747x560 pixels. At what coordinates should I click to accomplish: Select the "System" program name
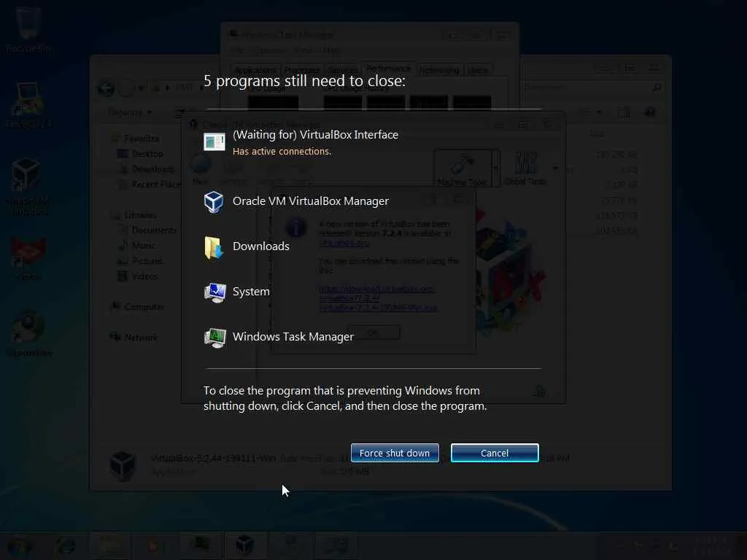pyautogui.click(x=251, y=292)
